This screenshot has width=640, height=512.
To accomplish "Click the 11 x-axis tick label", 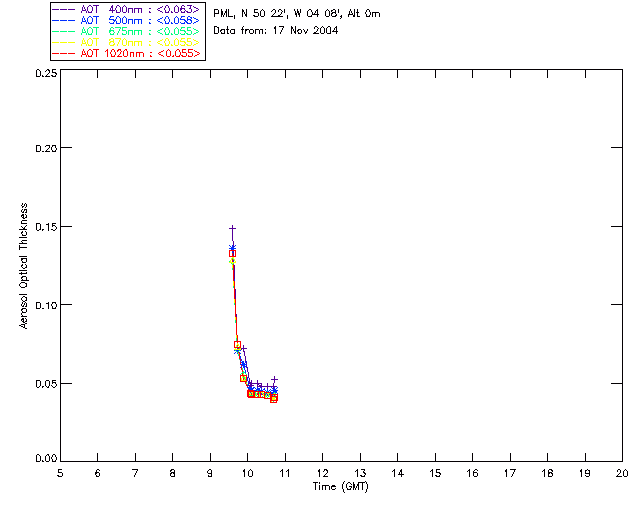I will [x=284, y=473].
